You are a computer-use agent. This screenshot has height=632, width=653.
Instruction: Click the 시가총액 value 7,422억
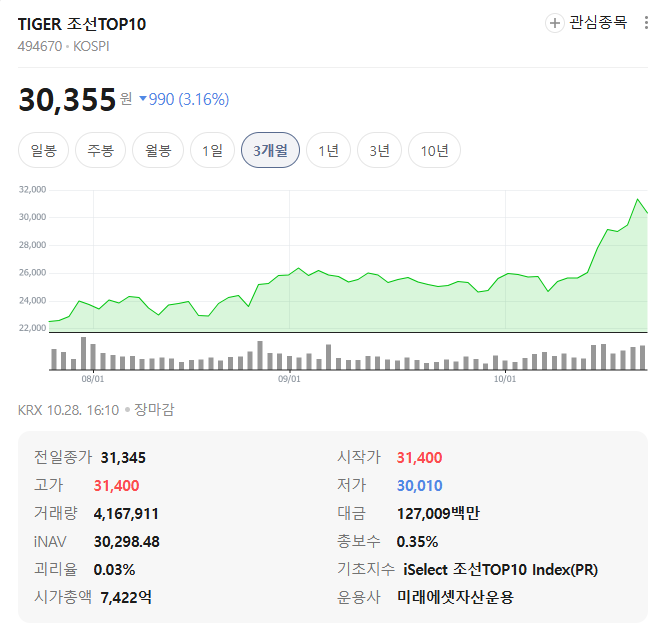(x=126, y=598)
